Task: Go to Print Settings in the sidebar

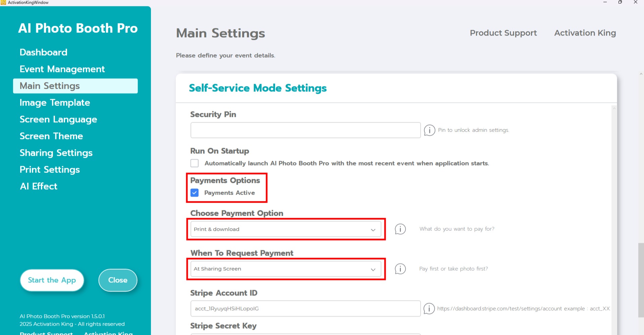Action: coord(50,170)
